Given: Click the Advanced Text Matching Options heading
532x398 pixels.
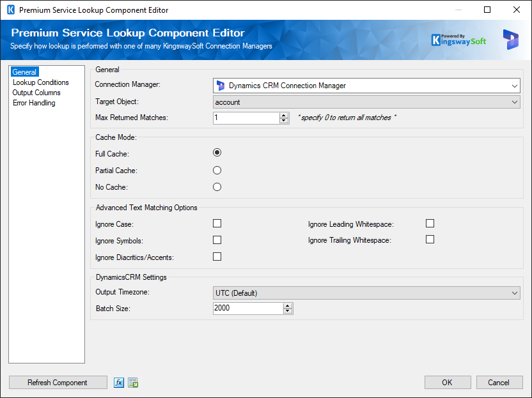Looking at the screenshot, I should tap(146, 208).
